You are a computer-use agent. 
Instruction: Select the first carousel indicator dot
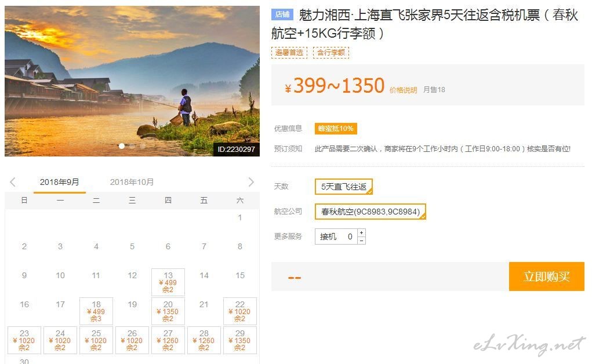tap(122, 146)
